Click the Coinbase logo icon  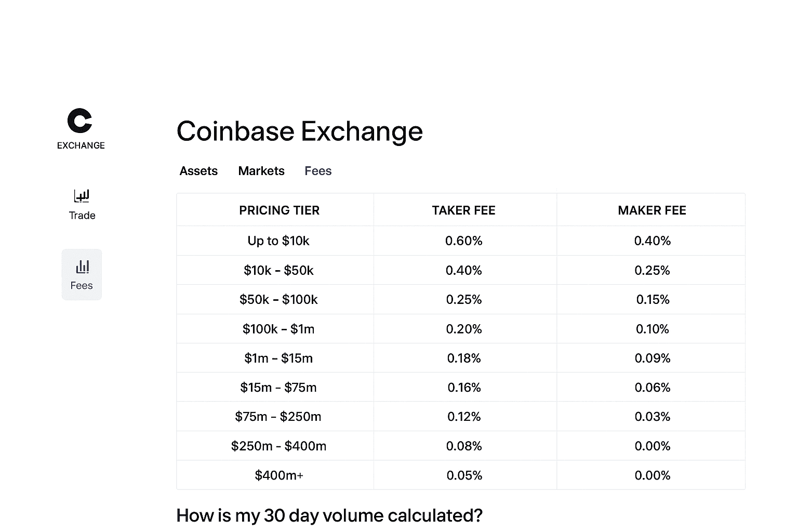(x=80, y=121)
